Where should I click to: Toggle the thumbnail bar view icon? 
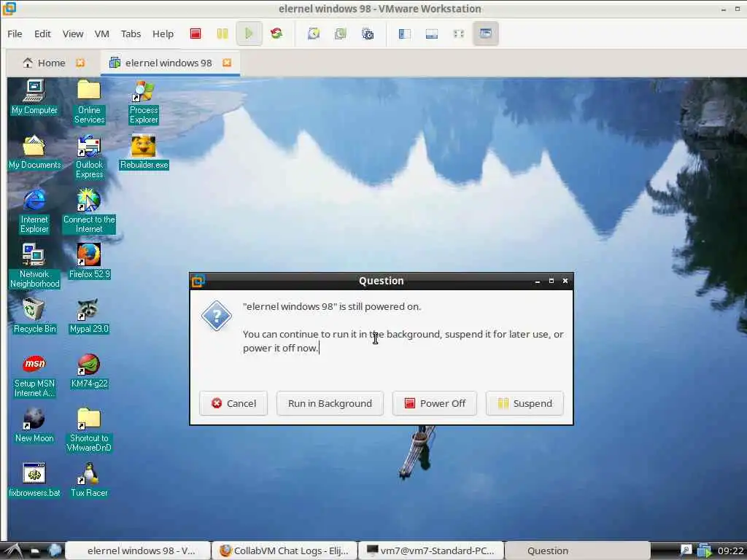(x=432, y=34)
